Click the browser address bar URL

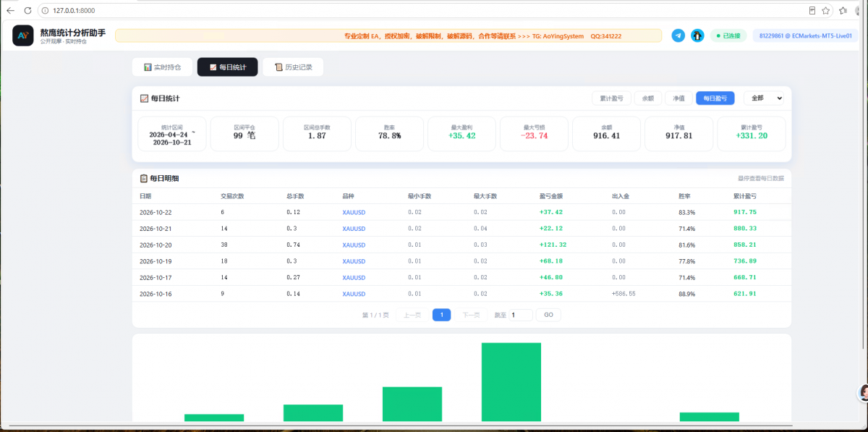pyautogui.click(x=74, y=11)
